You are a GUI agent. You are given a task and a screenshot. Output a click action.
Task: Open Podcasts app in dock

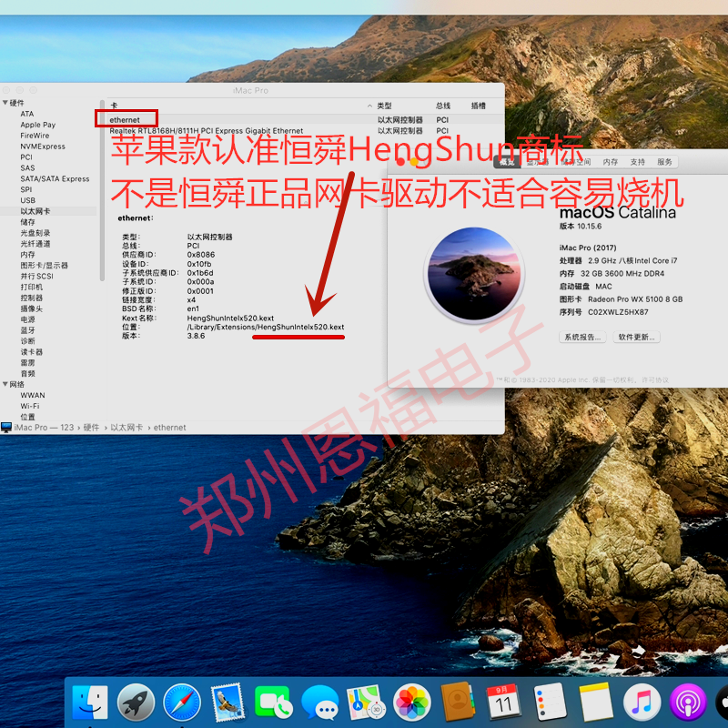click(688, 702)
